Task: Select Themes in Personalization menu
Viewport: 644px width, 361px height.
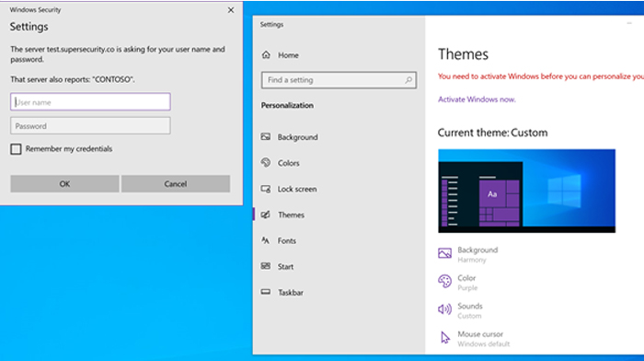Action: (x=291, y=215)
